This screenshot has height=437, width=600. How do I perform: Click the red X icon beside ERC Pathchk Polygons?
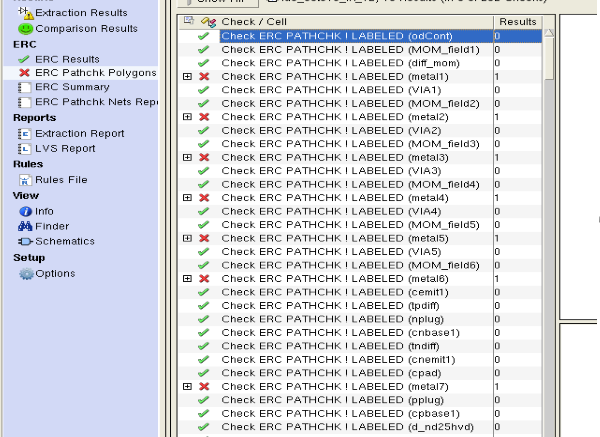tap(24, 73)
